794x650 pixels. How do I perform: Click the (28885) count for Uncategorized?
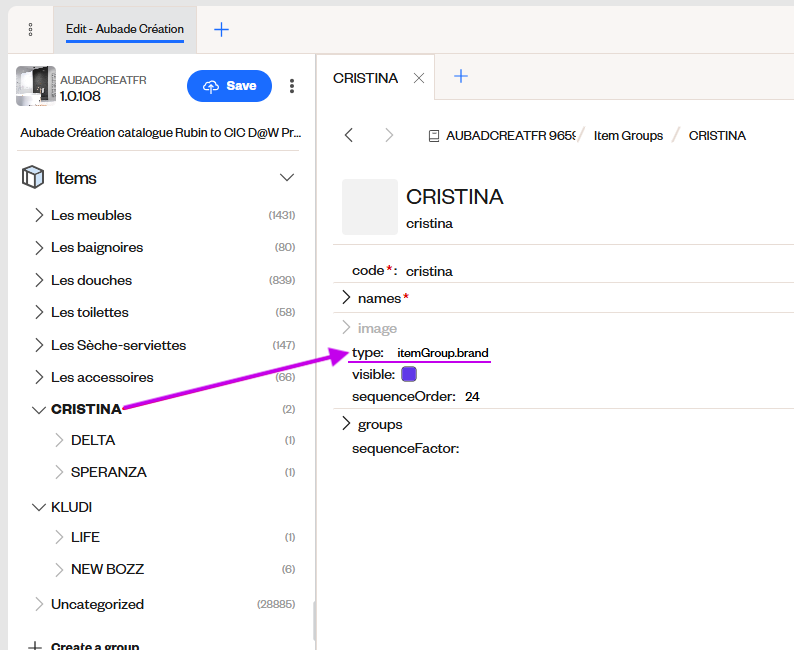276,604
